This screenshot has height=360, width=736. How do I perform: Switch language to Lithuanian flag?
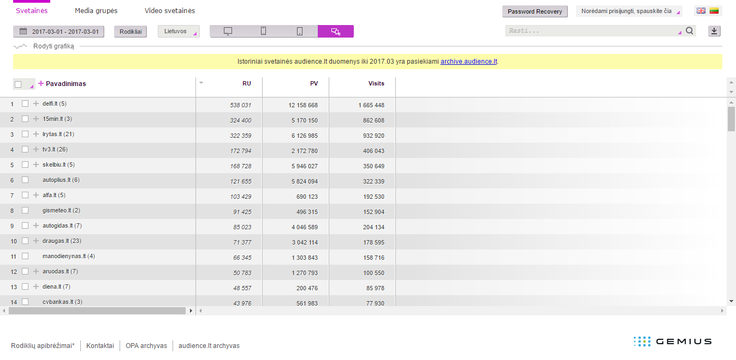714,11
